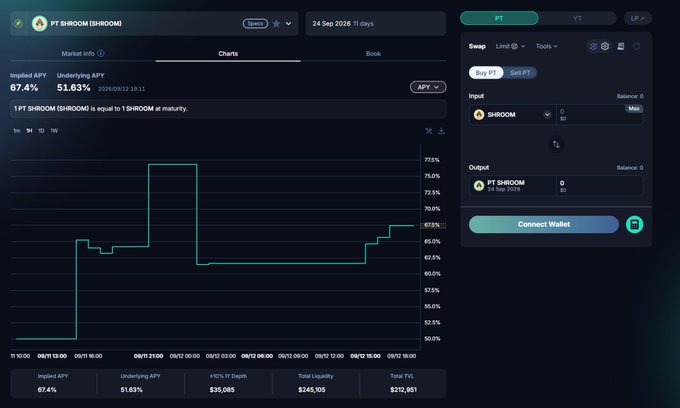Swap input and output with the arrows icon
This screenshot has height=408, width=680.
556,144
